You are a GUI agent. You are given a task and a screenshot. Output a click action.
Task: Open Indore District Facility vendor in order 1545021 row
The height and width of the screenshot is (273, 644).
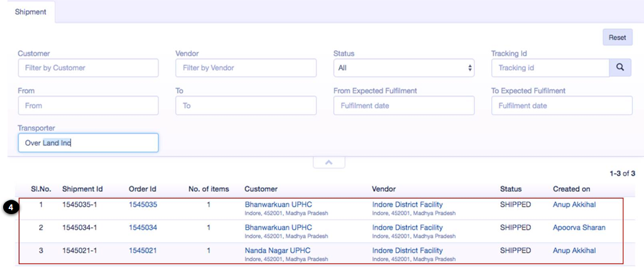click(x=407, y=250)
